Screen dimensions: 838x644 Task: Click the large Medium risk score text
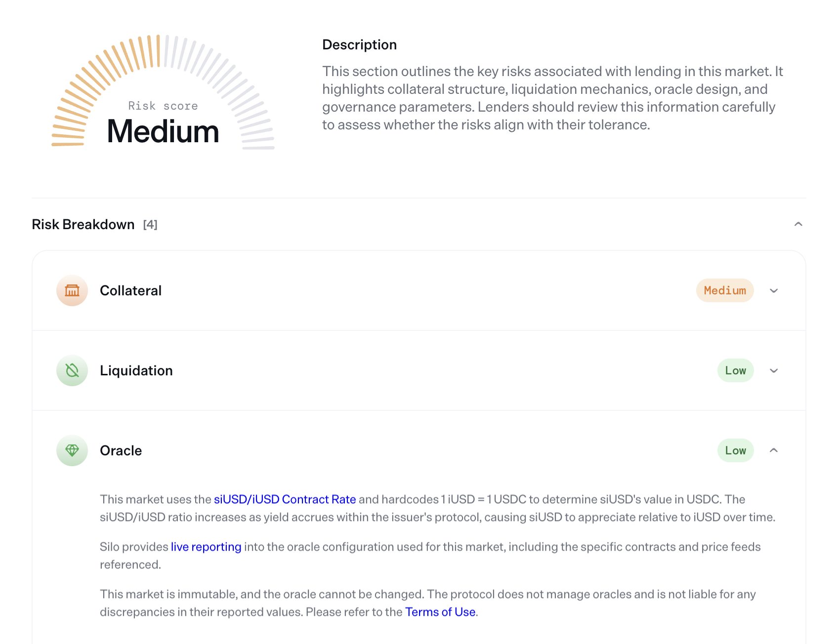pyautogui.click(x=163, y=132)
